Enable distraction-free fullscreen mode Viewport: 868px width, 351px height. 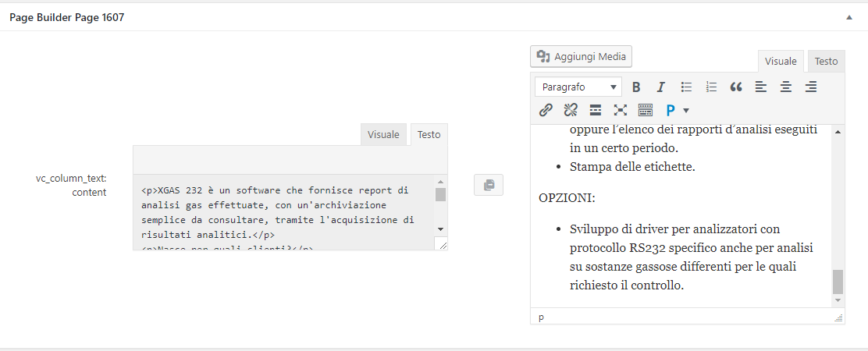tap(621, 110)
